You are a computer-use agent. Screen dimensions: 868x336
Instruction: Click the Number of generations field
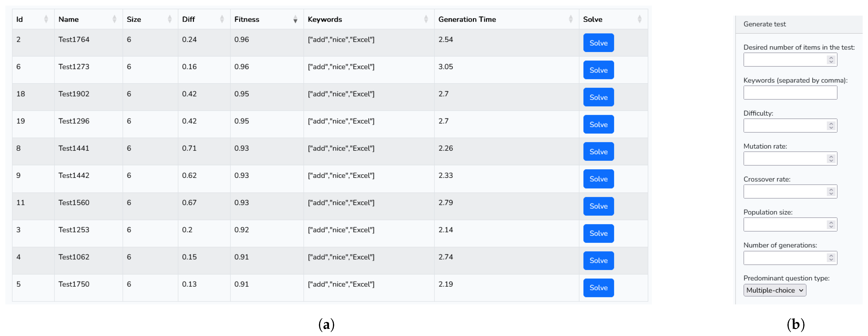pyautogui.click(x=785, y=258)
